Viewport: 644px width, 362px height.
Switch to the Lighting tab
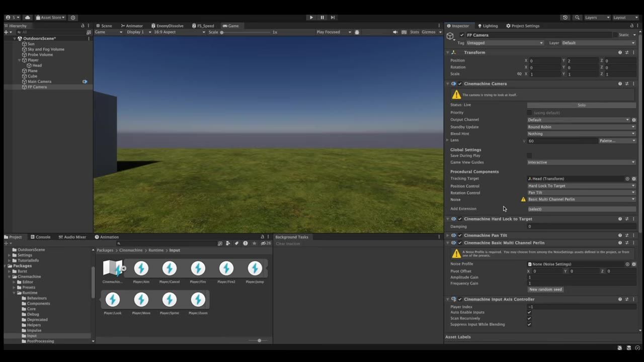tap(488, 26)
